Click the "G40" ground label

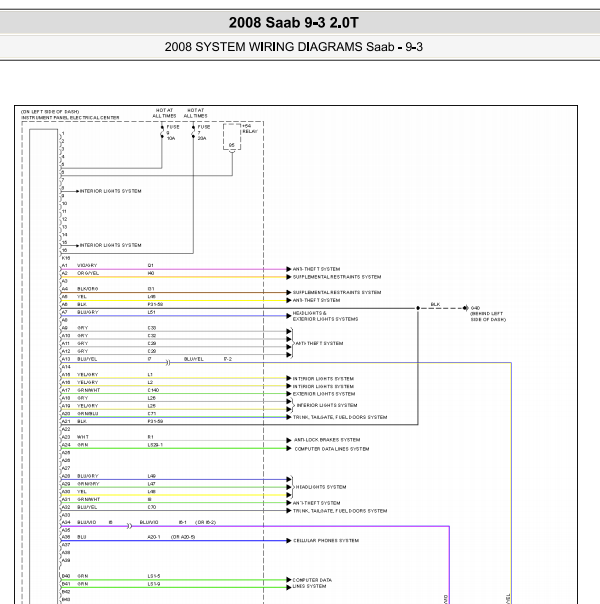[x=475, y=308]
